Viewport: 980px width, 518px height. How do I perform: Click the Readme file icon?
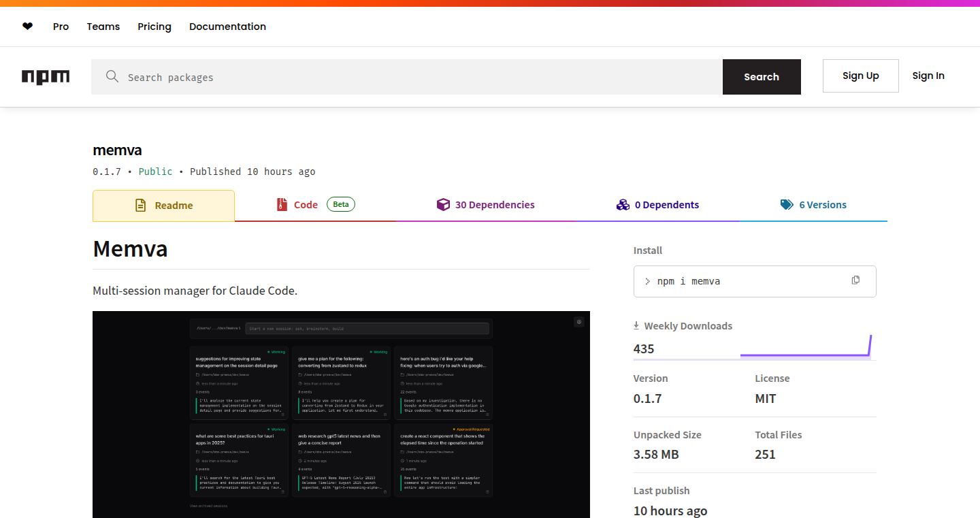coord(141,206)
